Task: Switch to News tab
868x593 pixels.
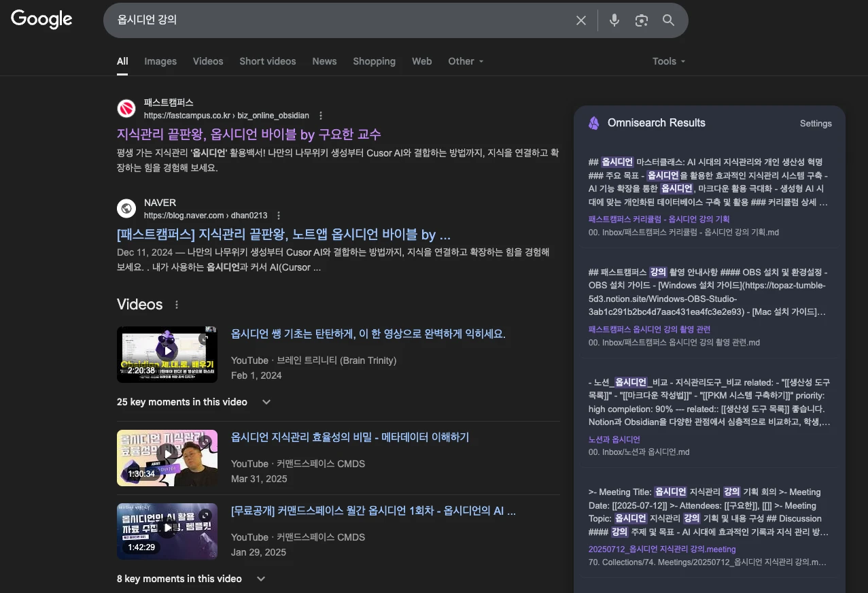Action: [x=324, y=61]
